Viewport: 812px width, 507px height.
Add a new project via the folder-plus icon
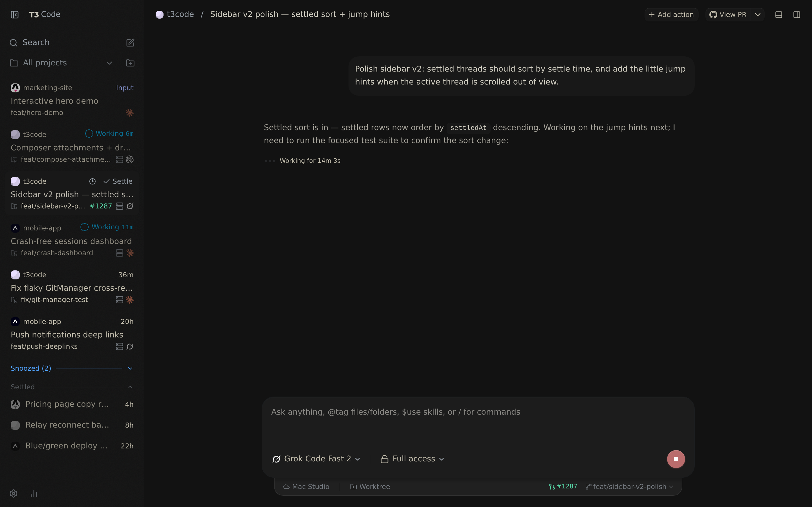click(x=130, y=63)
